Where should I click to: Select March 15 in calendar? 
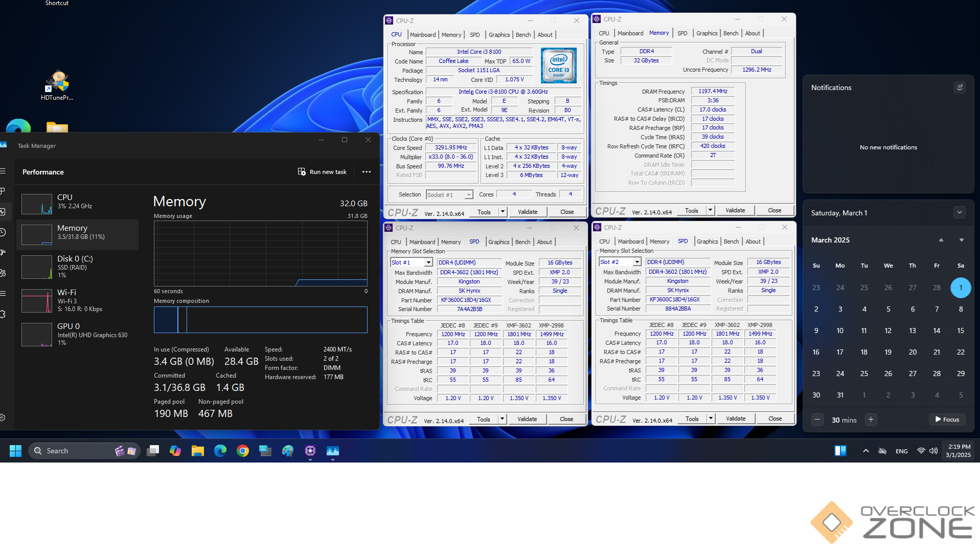tap(961, 331)
